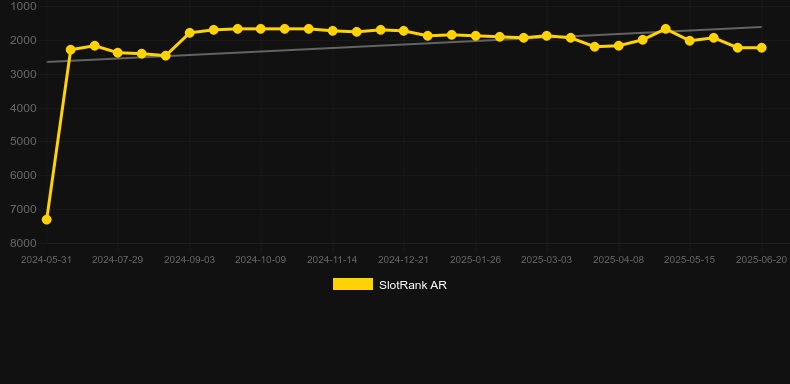Viewport: 790px width, 384px height.
Task: Click the 2024-05-31 x-axis label
Action: [x=46, y=260]
